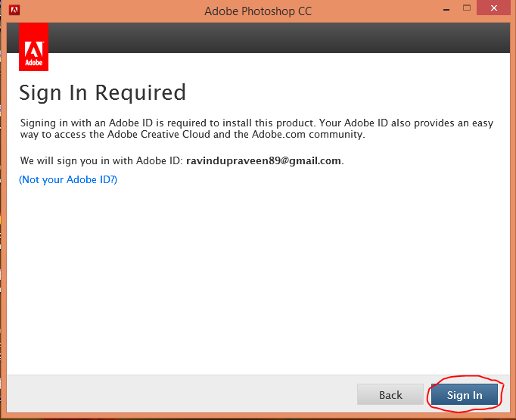
Task: Click the "We will sign you in" sentence
Action: (x=182, y=160)
